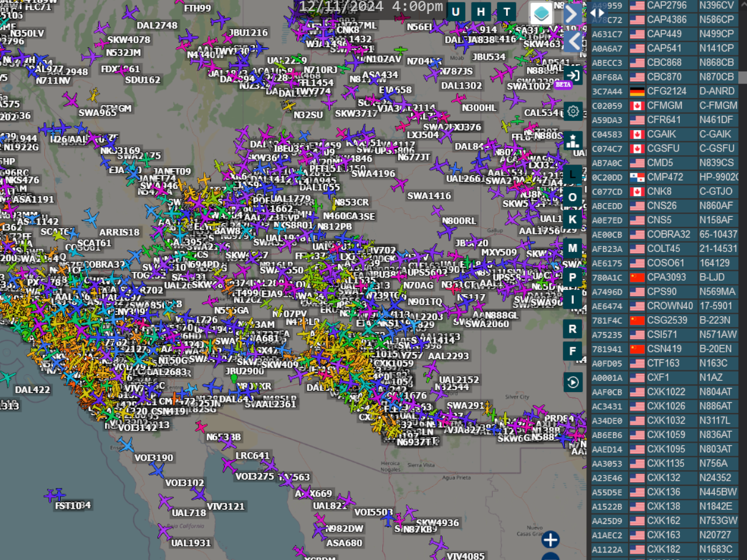This screenshot has height=560, width=747.
Task: Toggle the U filter button
Action: (455, 12)
